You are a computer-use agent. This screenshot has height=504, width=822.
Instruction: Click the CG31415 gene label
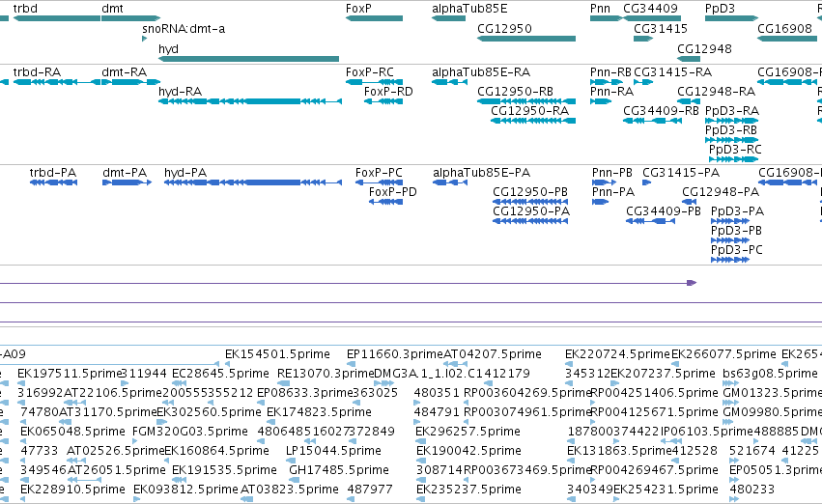click(661, 29)
